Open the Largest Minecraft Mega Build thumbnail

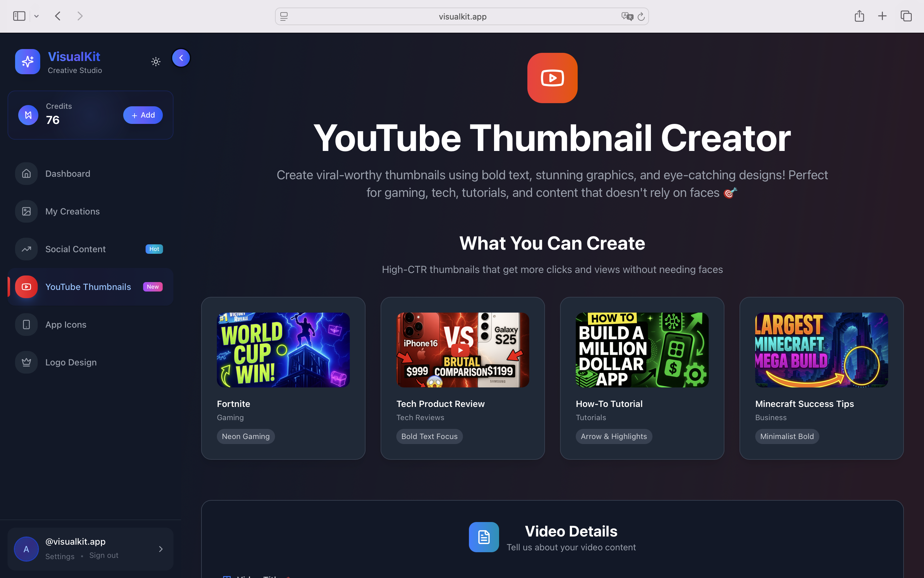click(x=822, y=350)
